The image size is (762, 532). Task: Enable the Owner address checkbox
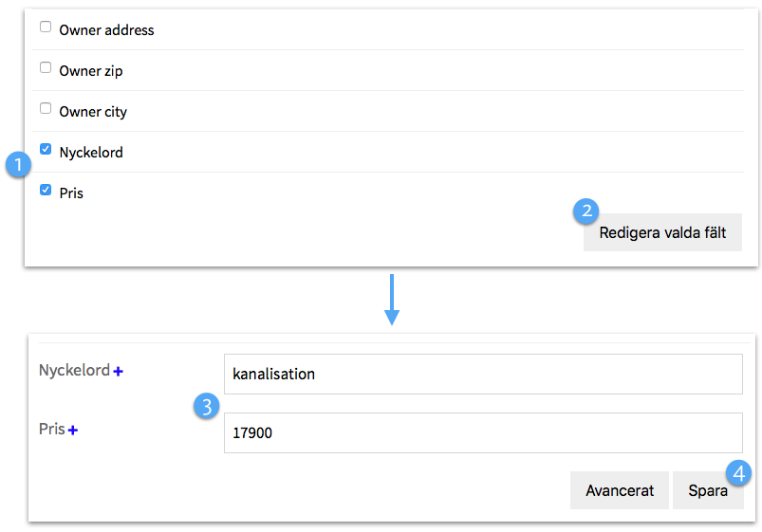pyautogui.click(x=46, y=28)
